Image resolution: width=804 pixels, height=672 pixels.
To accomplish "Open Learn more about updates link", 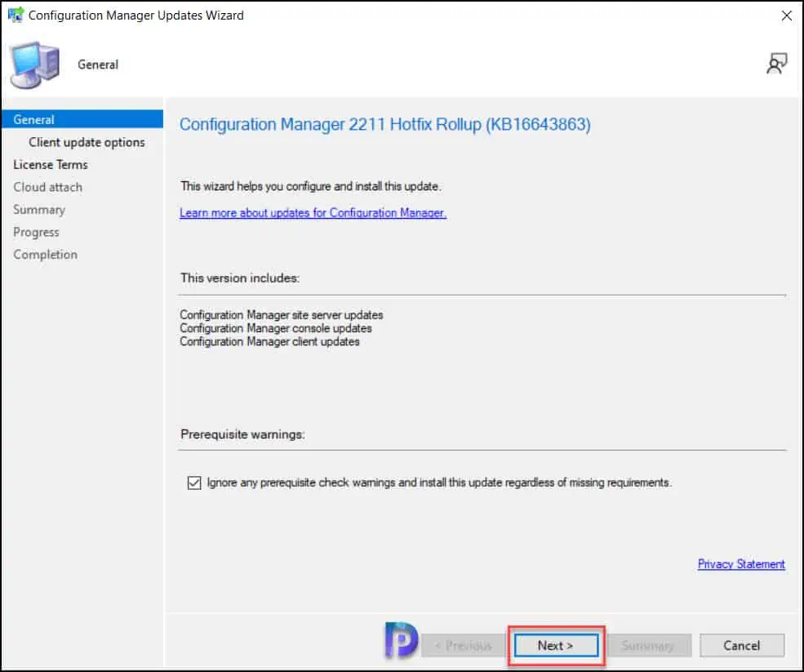I will (313, 213).
